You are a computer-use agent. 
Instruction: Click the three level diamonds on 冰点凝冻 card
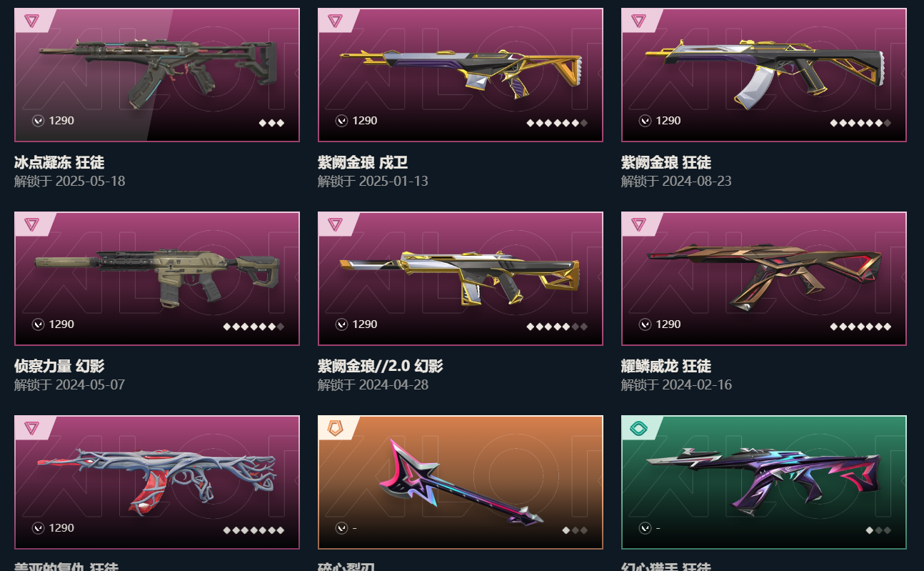point(271,123)
